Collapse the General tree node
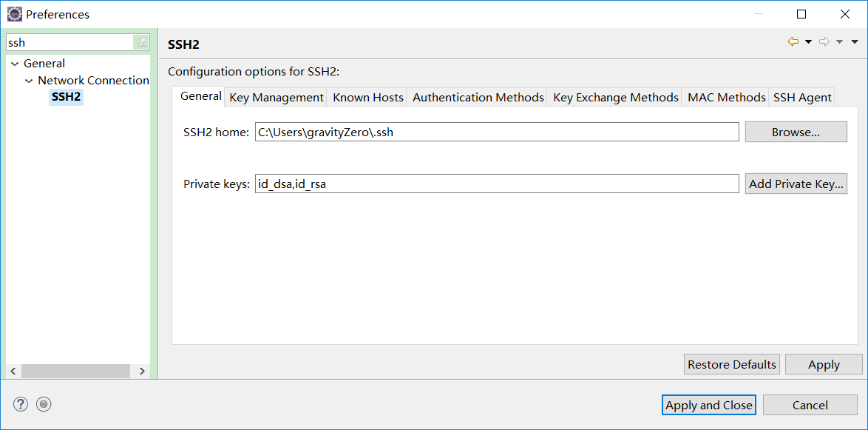 click(15, 64)
